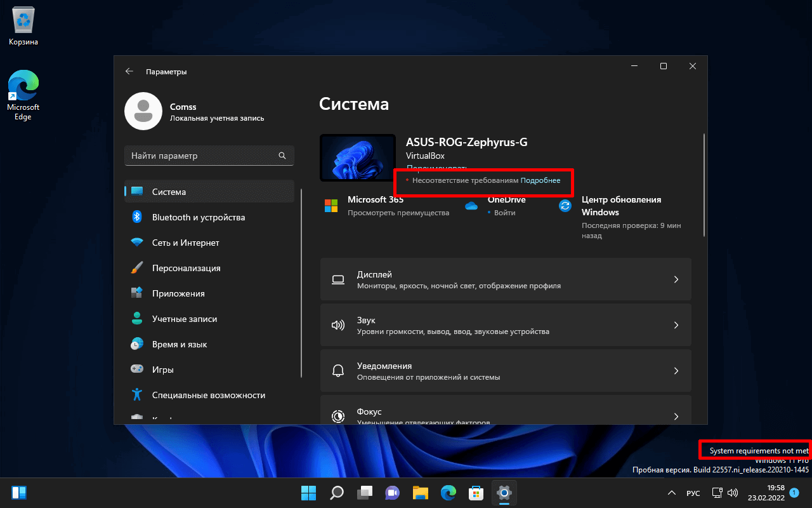
Task: Open Приложения in the sidebar
Action: 209,293
